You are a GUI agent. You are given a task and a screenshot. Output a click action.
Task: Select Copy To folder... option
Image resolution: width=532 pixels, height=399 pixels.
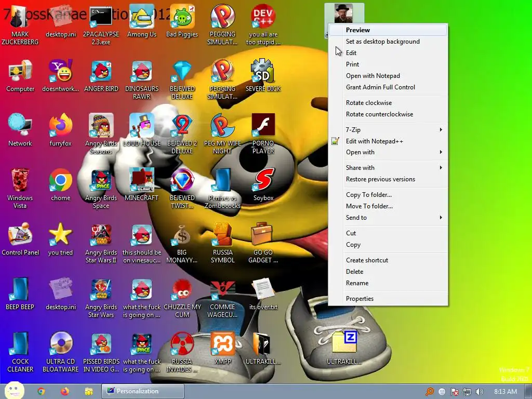[389, 195]
